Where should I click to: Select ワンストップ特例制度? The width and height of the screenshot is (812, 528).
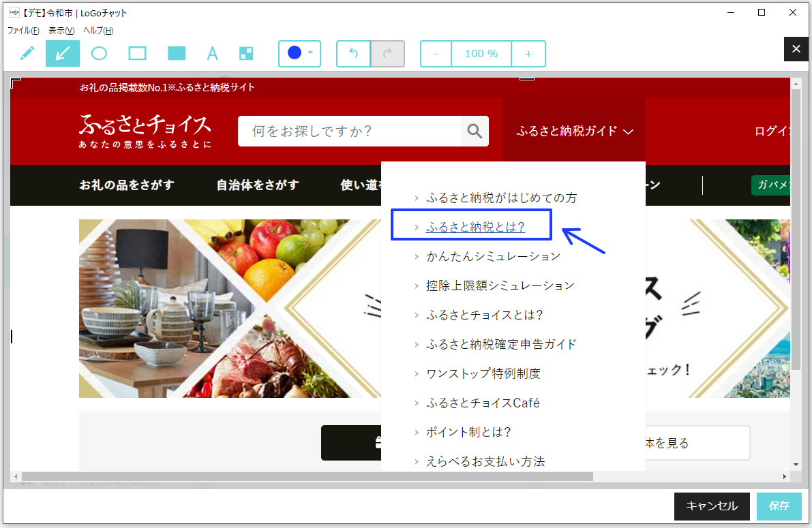coord(483,373)
